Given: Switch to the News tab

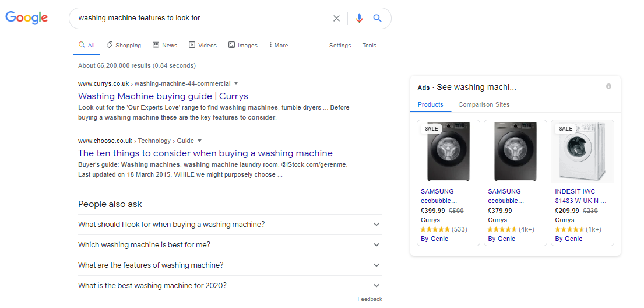Looking at the screenshot, I should click(165, 45).
